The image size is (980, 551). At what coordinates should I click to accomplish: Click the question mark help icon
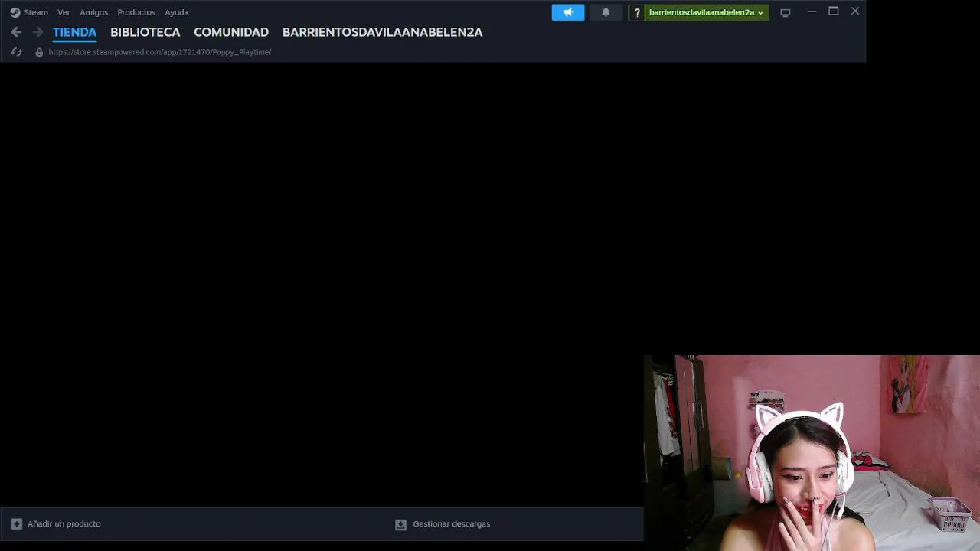(x=637, y=12)
